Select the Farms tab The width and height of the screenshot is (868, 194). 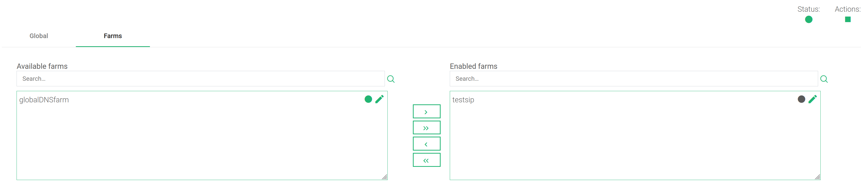[113, 36]
